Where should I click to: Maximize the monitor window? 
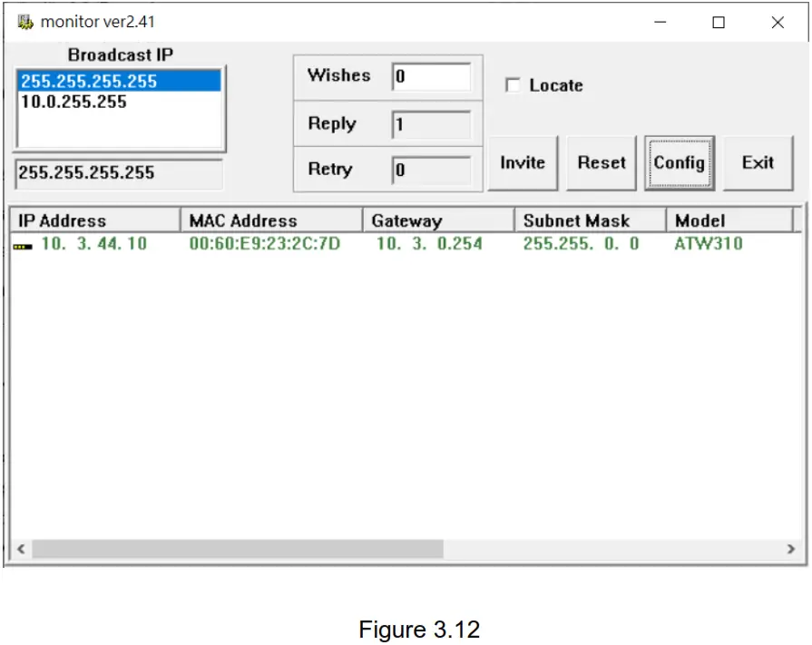coord(719,23)
